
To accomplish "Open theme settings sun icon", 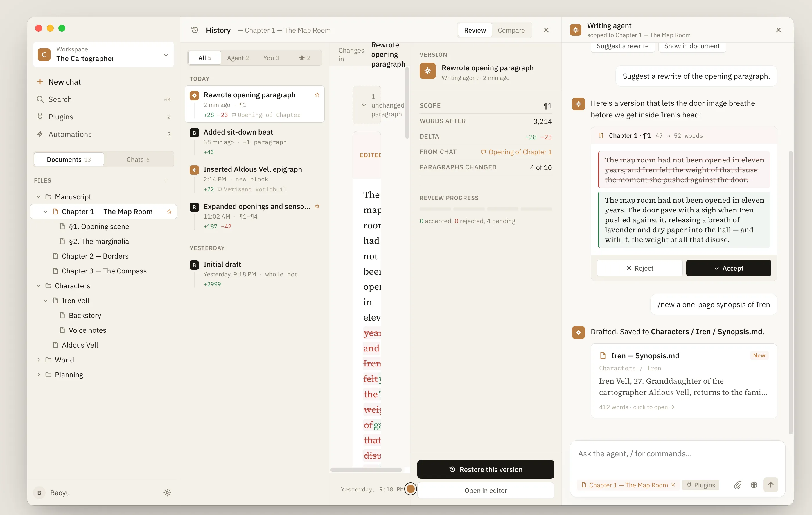I will pyautogui.click(x=167, y=493).
